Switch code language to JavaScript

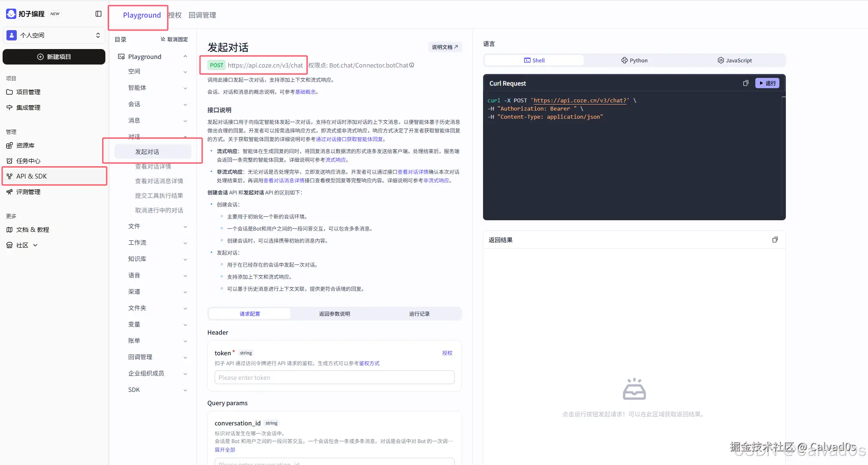pyautogui.click(x=735, y=61)
